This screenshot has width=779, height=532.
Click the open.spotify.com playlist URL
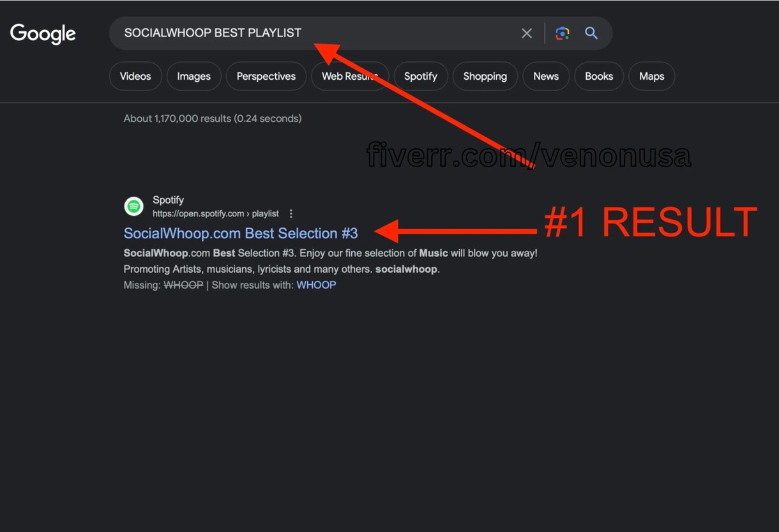[x=216, y=213]
